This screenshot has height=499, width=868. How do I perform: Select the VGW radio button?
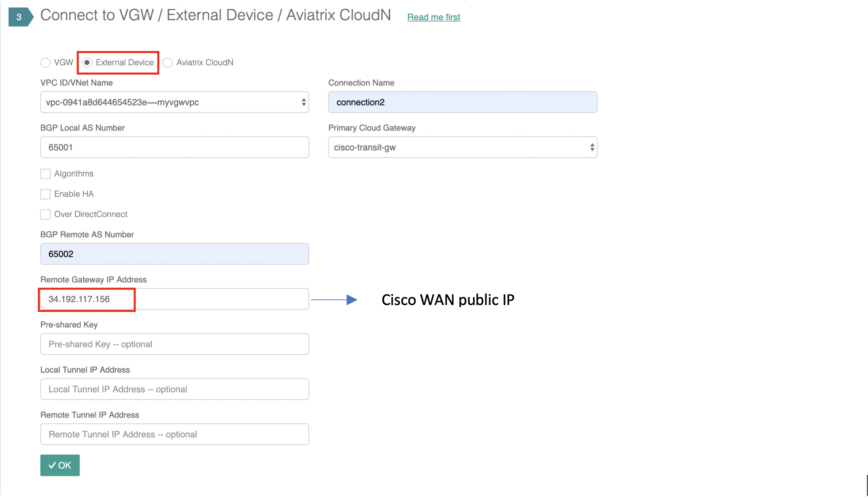(45, 63)
